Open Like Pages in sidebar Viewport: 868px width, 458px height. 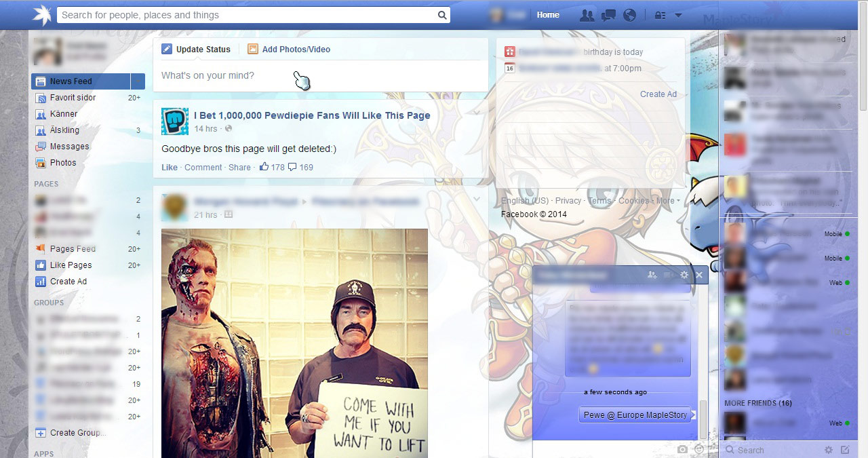point(71,265)
